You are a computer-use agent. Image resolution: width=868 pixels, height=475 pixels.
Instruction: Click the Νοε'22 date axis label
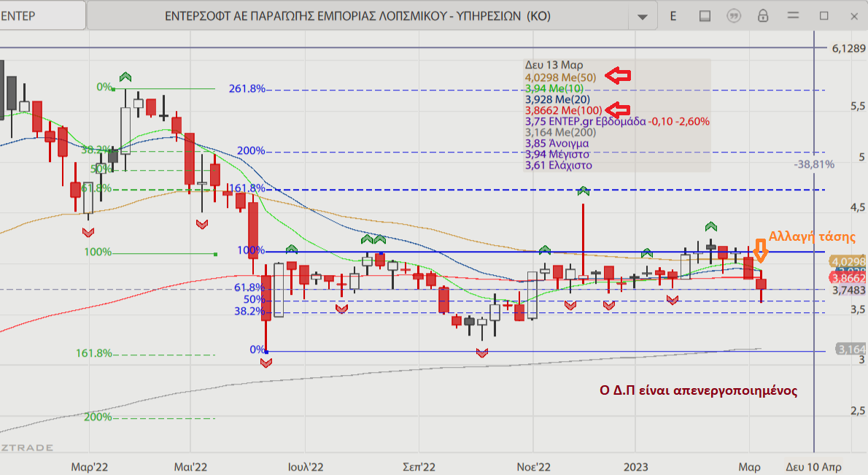point(534,467)
